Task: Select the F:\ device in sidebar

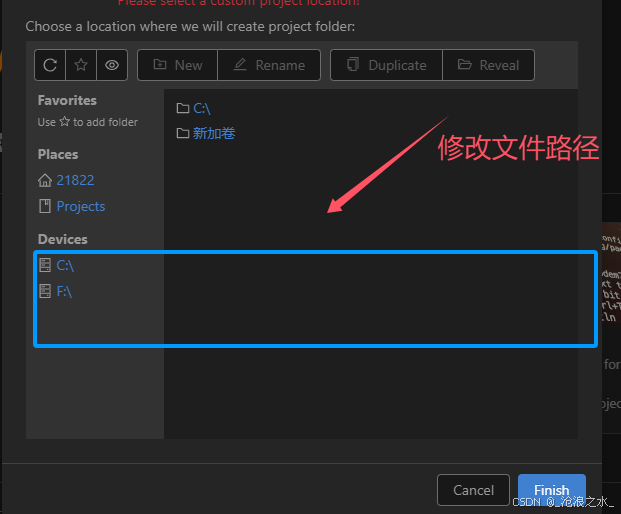Action: (64, 291)
